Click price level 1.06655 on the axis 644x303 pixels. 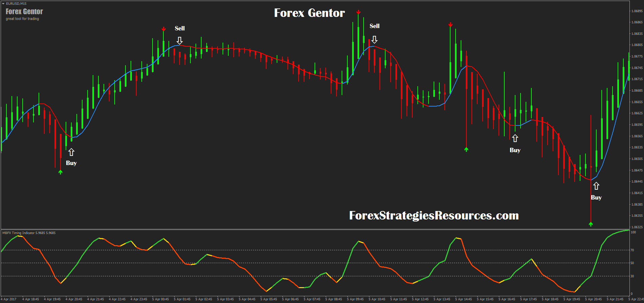(637, 102)
